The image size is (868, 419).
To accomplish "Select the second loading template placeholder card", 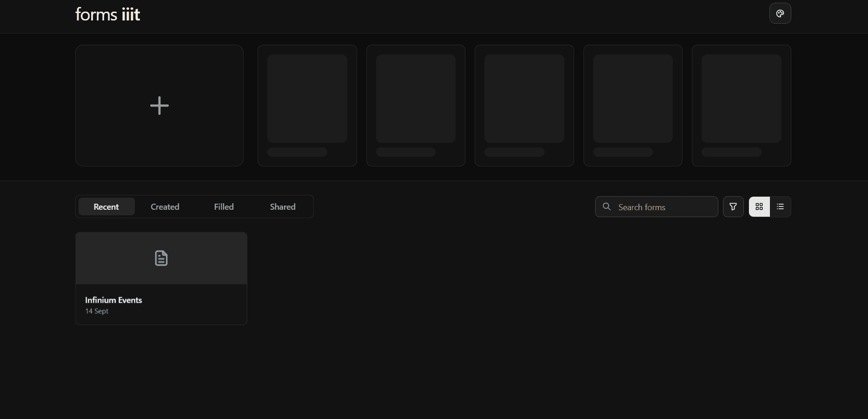I will tap(416, 106).
